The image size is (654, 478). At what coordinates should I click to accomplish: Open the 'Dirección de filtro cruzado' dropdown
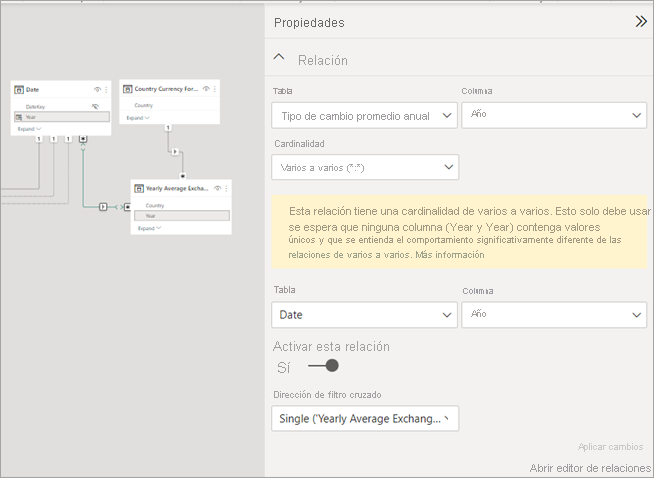[x=364, y=418]
